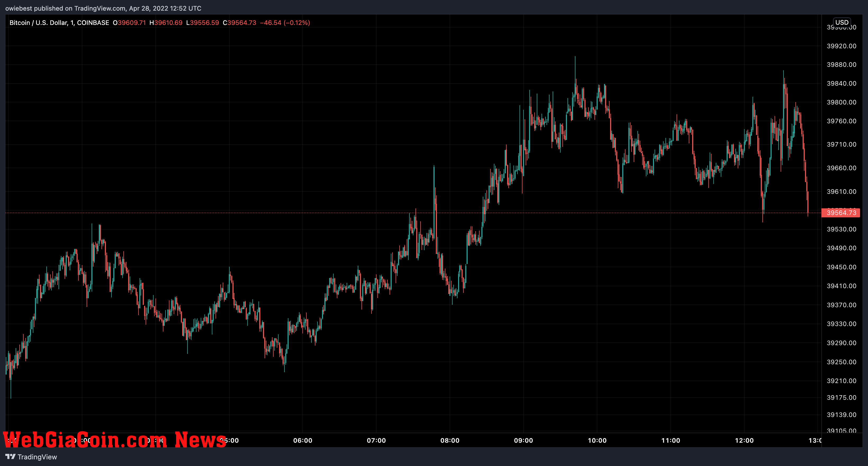Click the TradingView wordmark
Image resolution: width=868 pixels, height=466 pixels.
(x=37, y=457)
